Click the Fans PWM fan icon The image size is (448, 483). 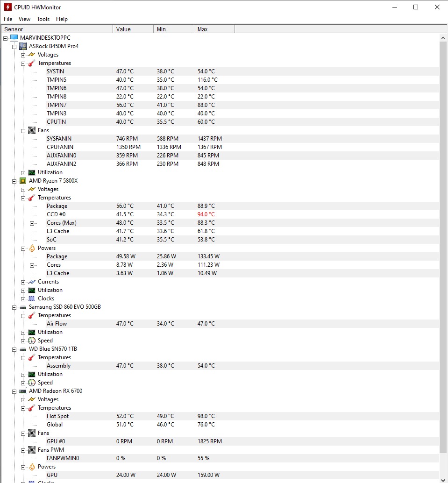[x=32, y=450]
